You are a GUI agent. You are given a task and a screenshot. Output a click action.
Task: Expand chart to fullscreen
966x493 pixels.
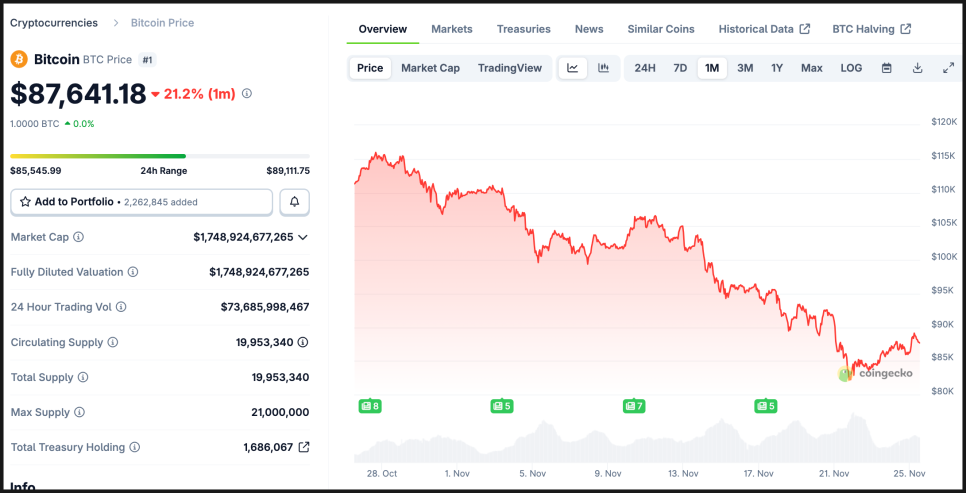[x=948, y=68]
